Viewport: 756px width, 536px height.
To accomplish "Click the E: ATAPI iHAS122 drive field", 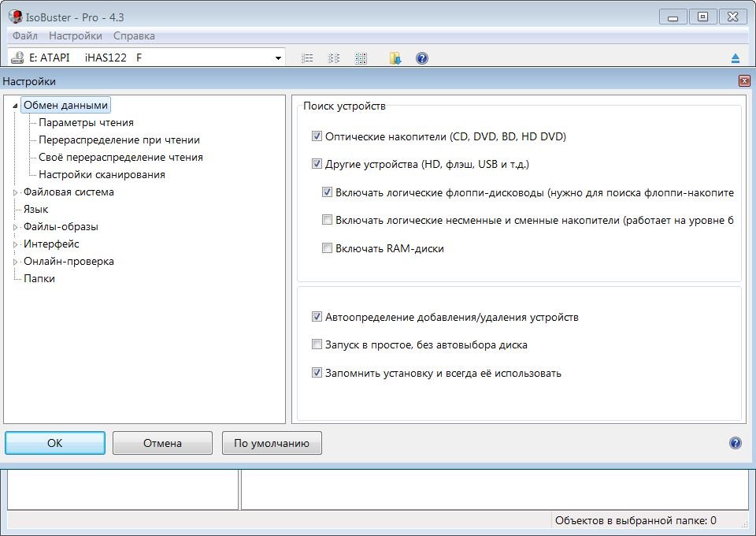I will point(146,58).
